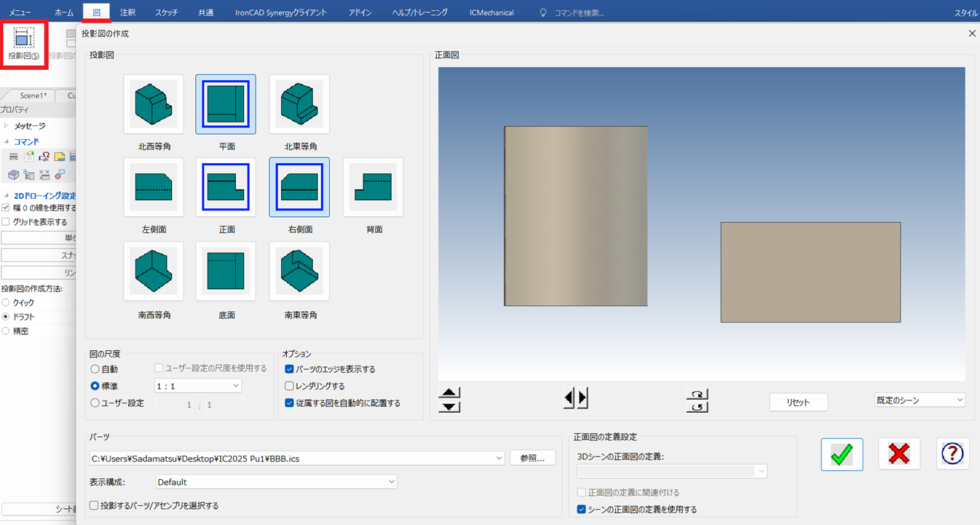Uncheck 従属する図を自動的に配置する
The width and height of the screenshot is (980, 525).
[290, 403]
